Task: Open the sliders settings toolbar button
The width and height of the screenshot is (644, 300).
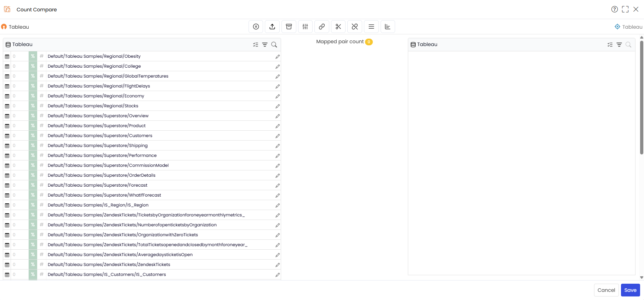Action: pyautogui.click(x=305, y=27)
